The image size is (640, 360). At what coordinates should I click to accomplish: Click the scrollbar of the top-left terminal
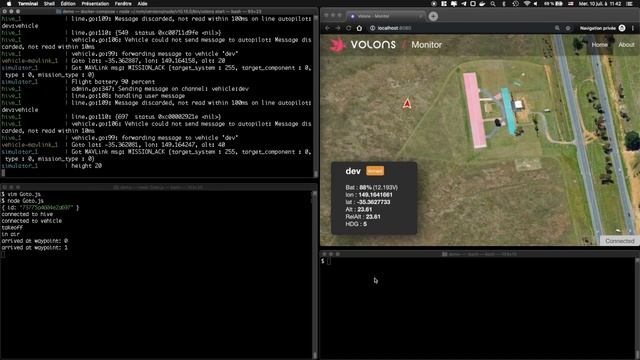pos(315,96)
